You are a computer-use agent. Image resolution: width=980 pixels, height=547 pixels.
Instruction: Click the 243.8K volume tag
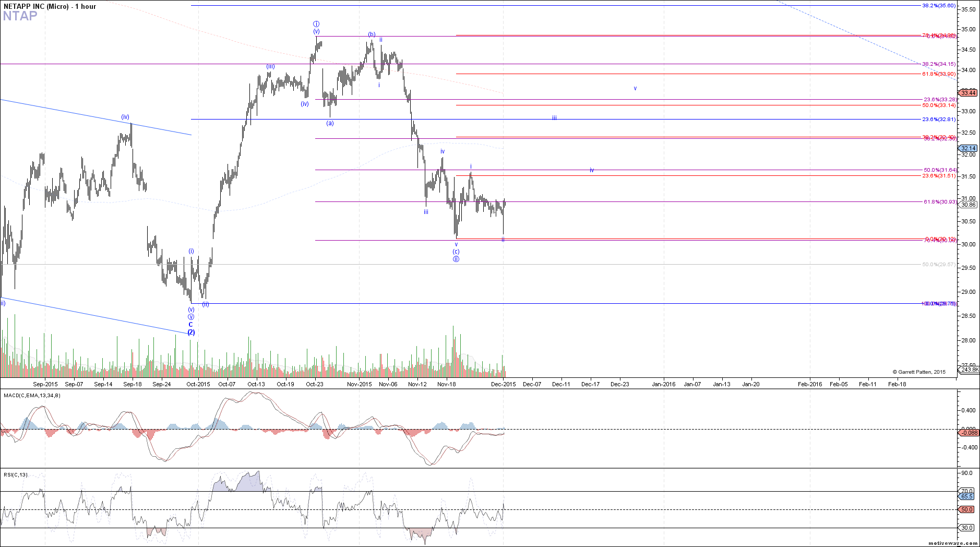tap(970, 370)
